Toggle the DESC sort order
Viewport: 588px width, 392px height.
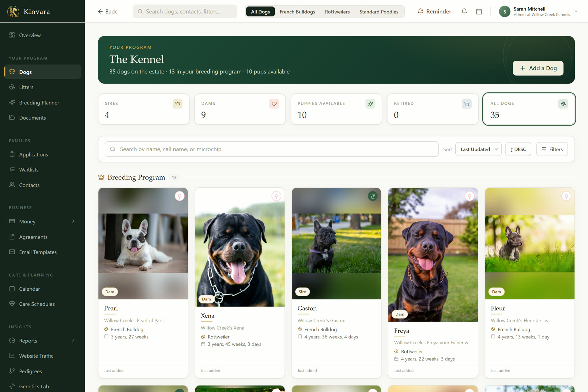(518, 149)
